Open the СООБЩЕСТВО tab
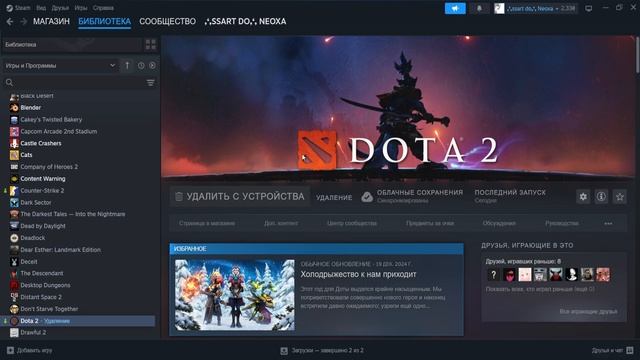This screenshot has height=360, width=640. (x=167, y=21)
